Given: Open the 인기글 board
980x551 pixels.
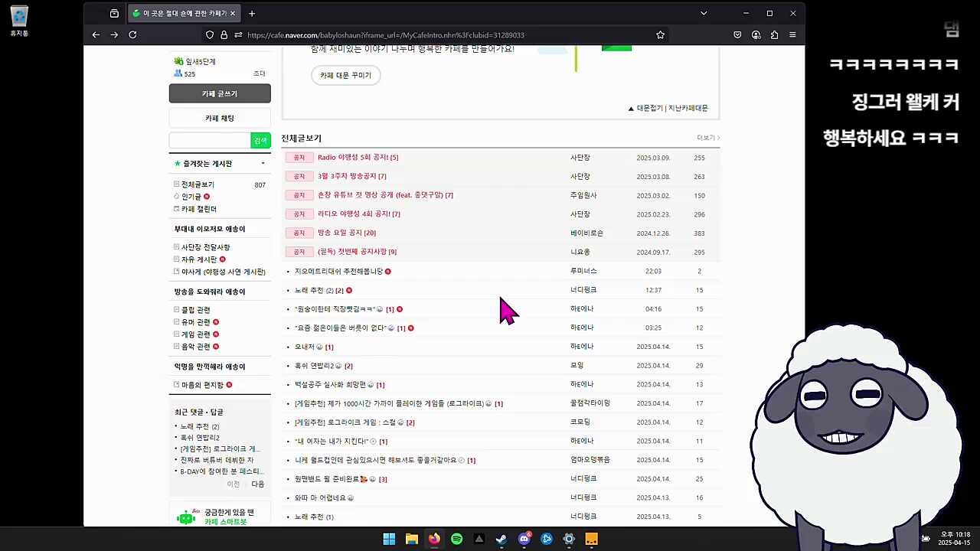Looking at the screenshot, I should point(191,197).
